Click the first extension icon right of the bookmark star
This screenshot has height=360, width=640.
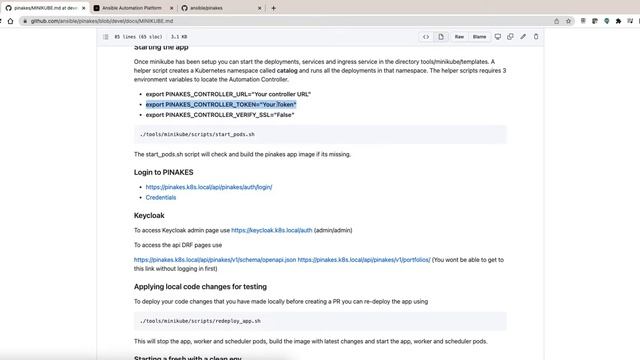tap(583, 21)
